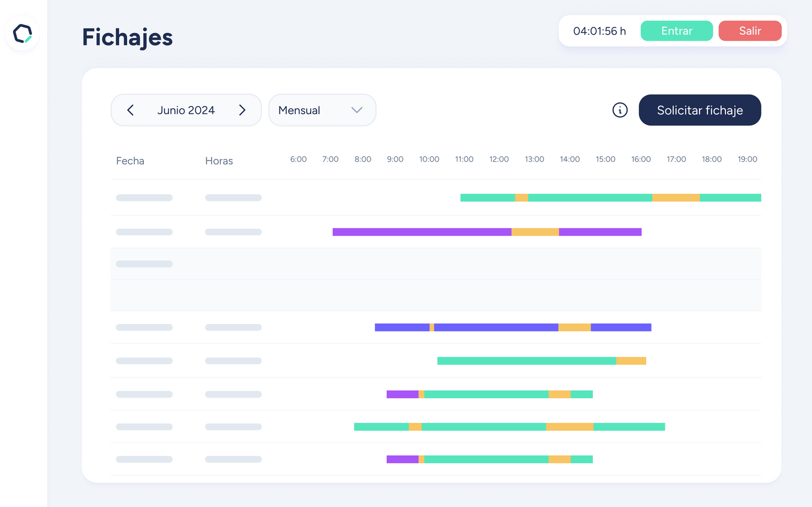
Task: Open the info icon next to Solicitar fichaje
Action: click(x=620, y=110)
